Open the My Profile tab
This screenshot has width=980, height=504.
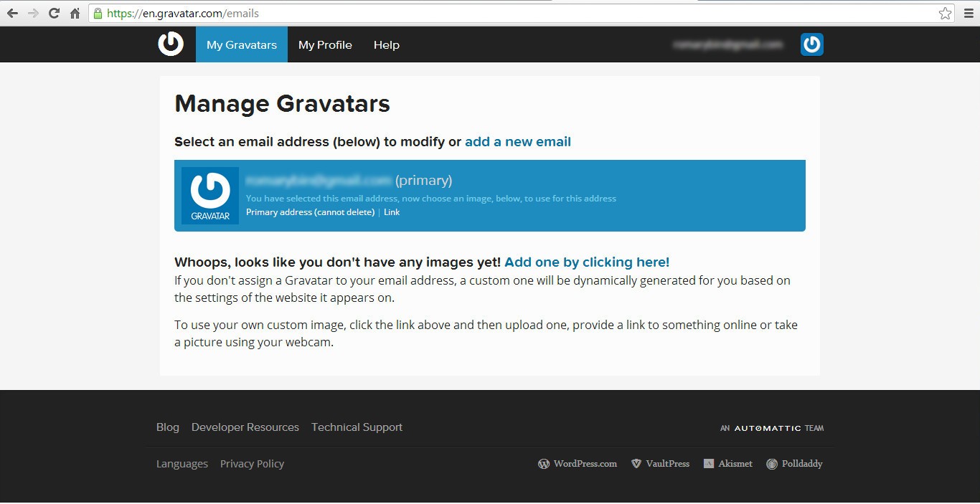point(325,44)
